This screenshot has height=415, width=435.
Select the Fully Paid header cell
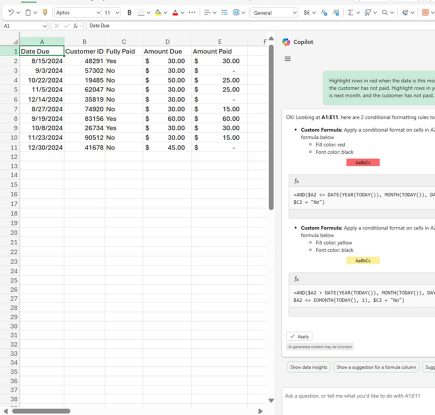pyautogui.click(x=124, y=51)
